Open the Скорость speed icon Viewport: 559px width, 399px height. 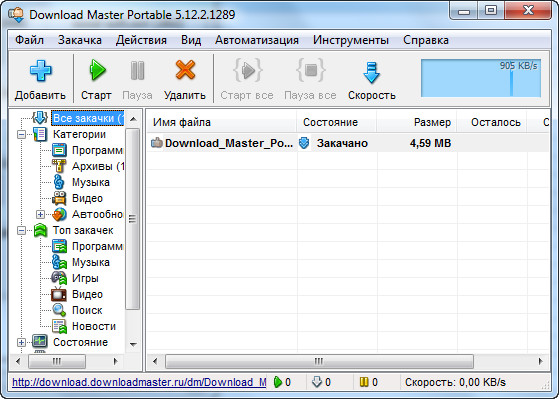(x=371, y=72)
